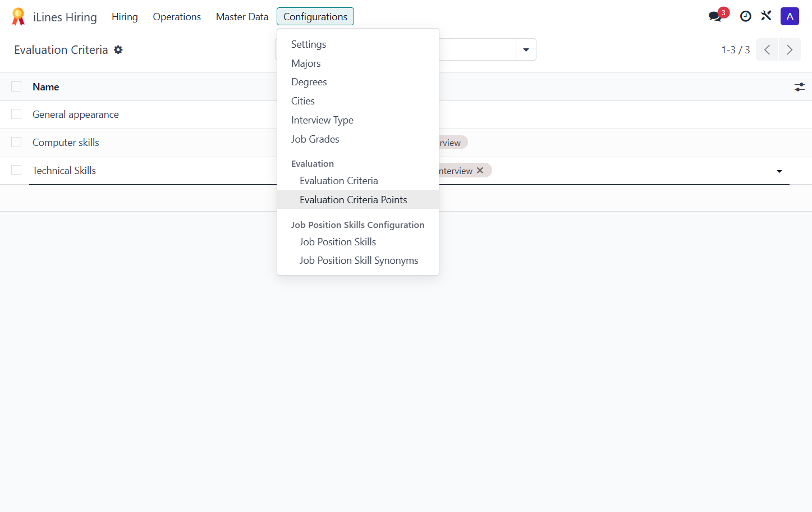Open Job Position Skill Synonyms entry
This screenshot has height=512, width=812.
(x=359, y=260)
